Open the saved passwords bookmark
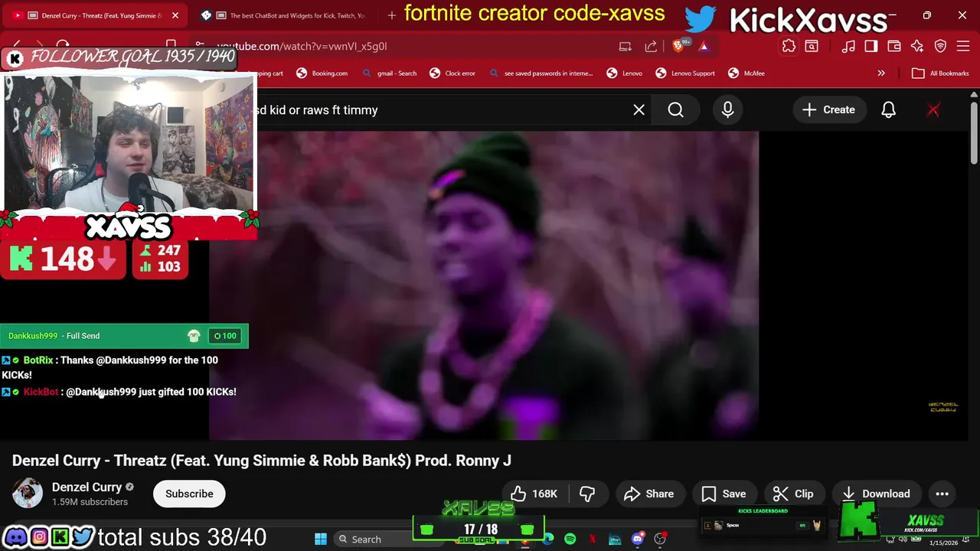 point(541,73)
